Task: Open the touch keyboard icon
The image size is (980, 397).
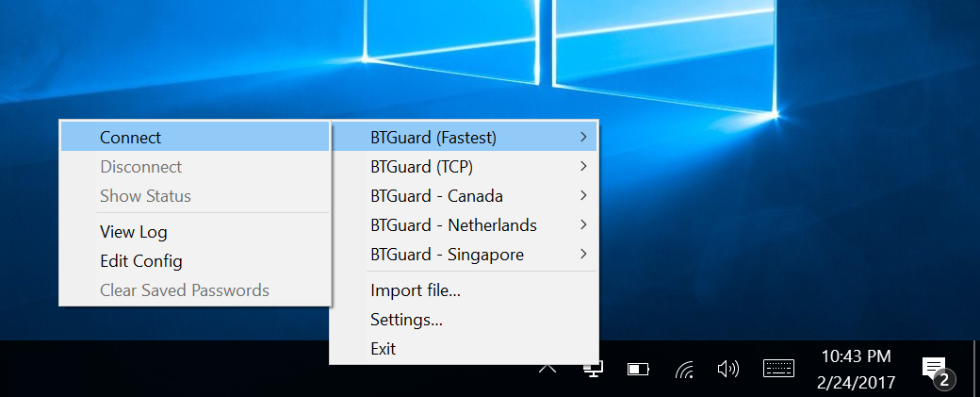Action: 779,369
